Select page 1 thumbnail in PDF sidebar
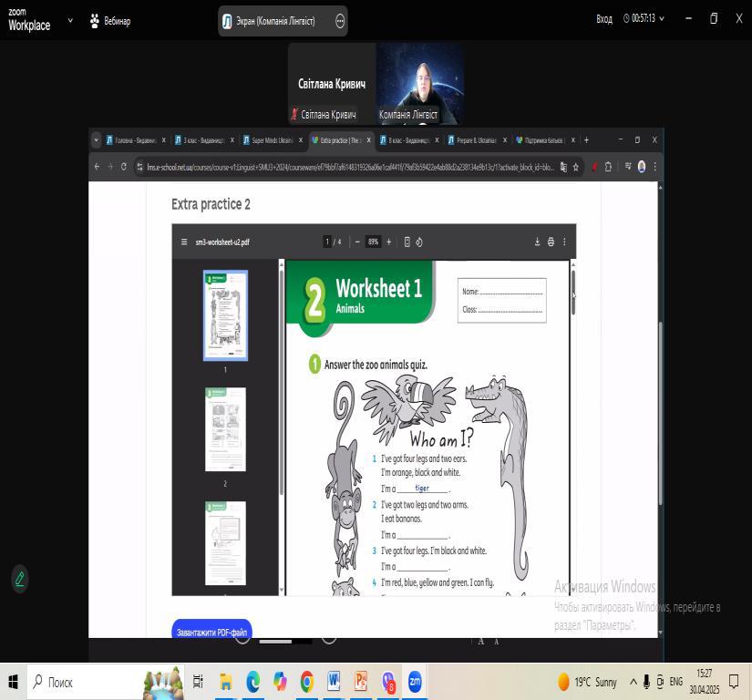Viewport: 752px width, 700px height. click(x=225, y=315)
